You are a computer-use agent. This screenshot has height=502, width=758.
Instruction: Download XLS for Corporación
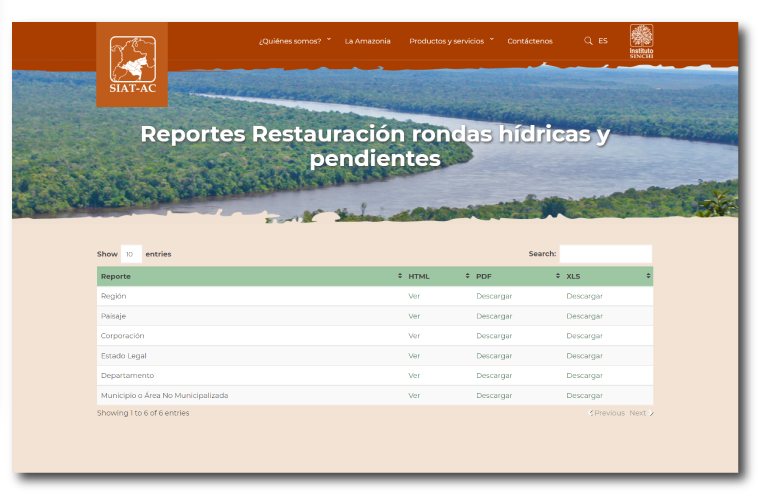point(584,336)
